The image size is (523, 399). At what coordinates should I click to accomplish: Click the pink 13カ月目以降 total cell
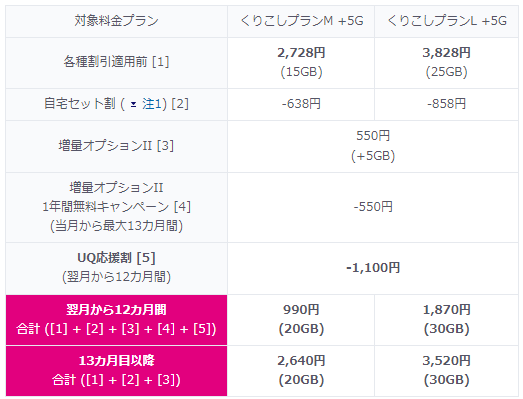click(116, 371)
